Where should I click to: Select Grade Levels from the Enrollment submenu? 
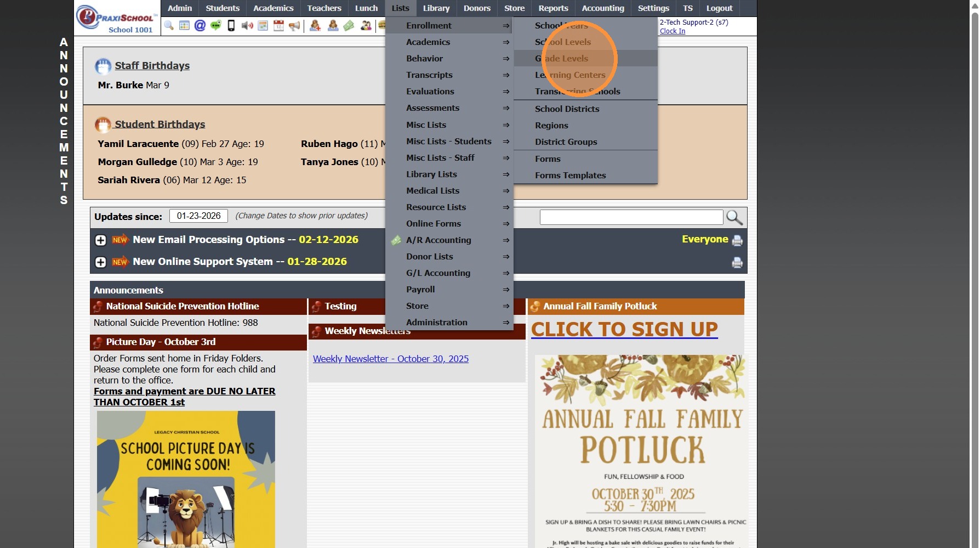(585, 59)
